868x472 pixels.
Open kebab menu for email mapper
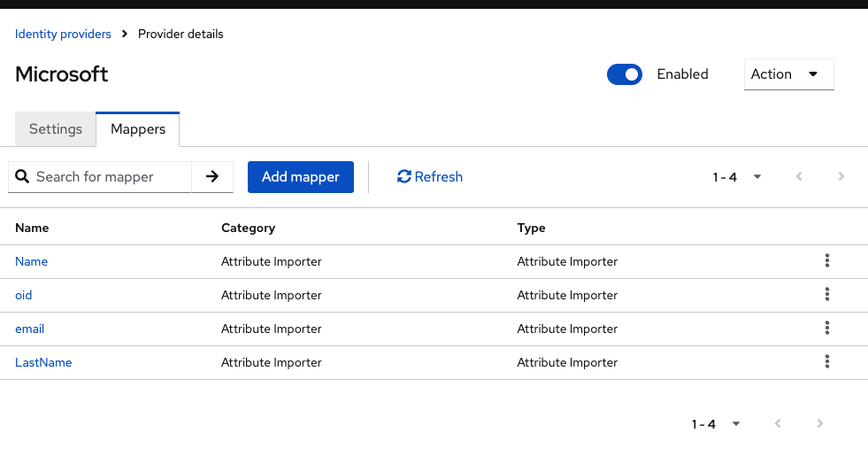pyautogui.click(x=827, y=329)
